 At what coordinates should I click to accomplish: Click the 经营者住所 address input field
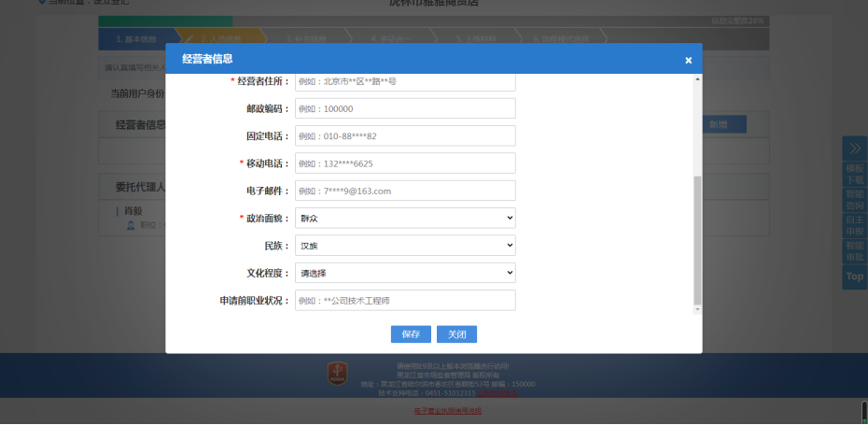point(405,81)
